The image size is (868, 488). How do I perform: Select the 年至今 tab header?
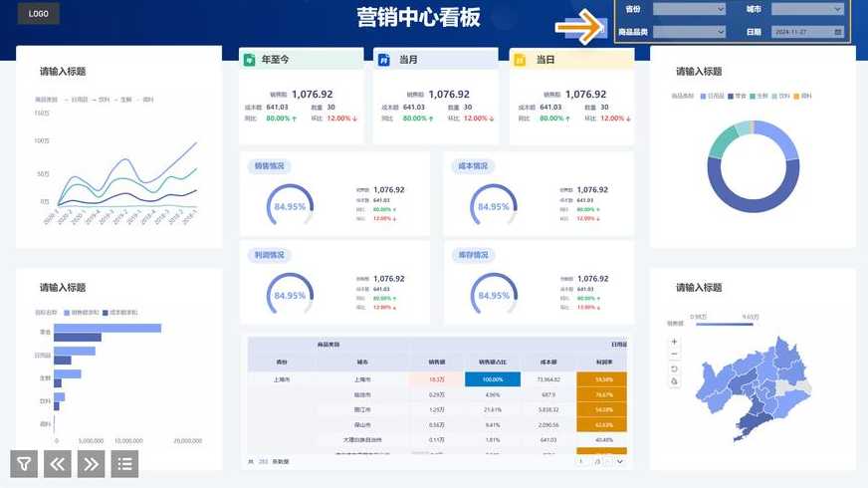(x=302, y=60)
